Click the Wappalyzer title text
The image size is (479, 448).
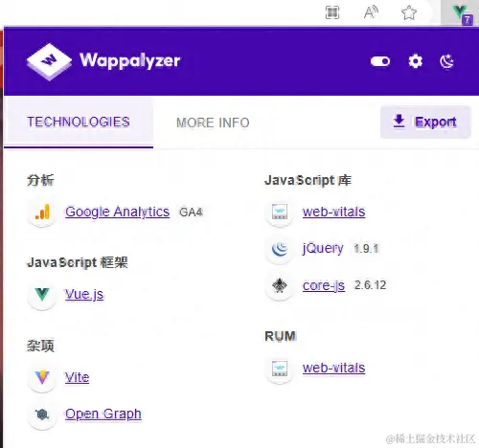pos(130,60)
